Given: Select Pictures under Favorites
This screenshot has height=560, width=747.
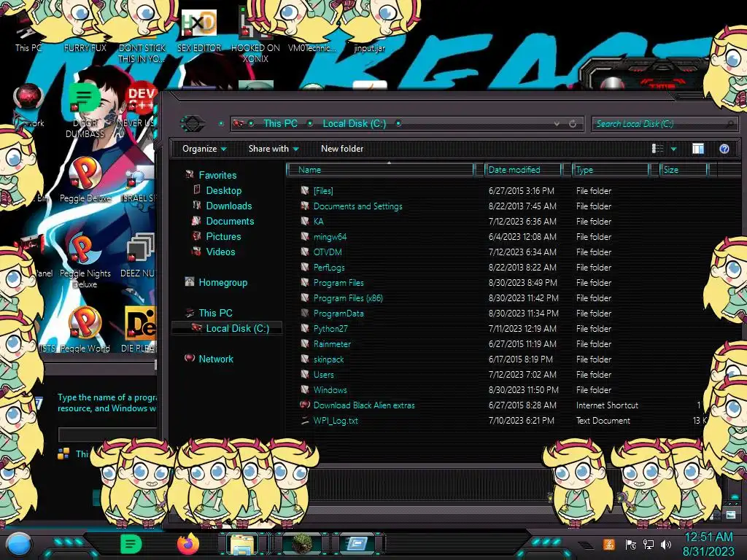Looking at the screenshot, I should 223,236.
